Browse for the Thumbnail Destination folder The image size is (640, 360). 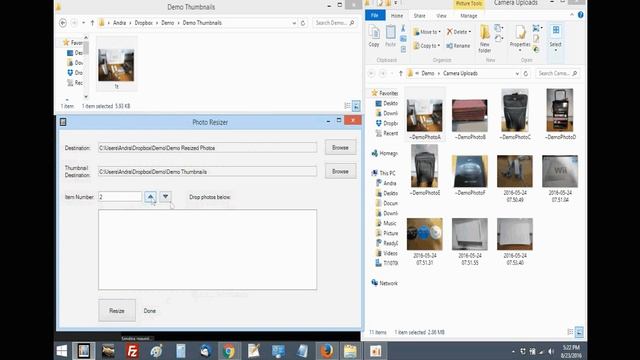click(x=340, y=171)
